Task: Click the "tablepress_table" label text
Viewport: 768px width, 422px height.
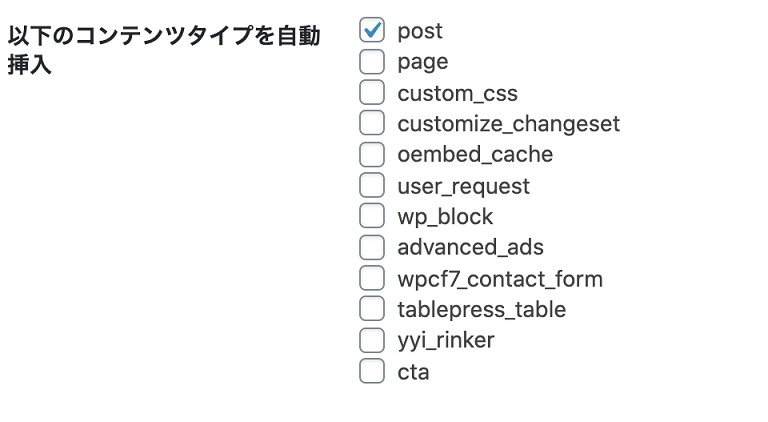Action: (481, 309)
